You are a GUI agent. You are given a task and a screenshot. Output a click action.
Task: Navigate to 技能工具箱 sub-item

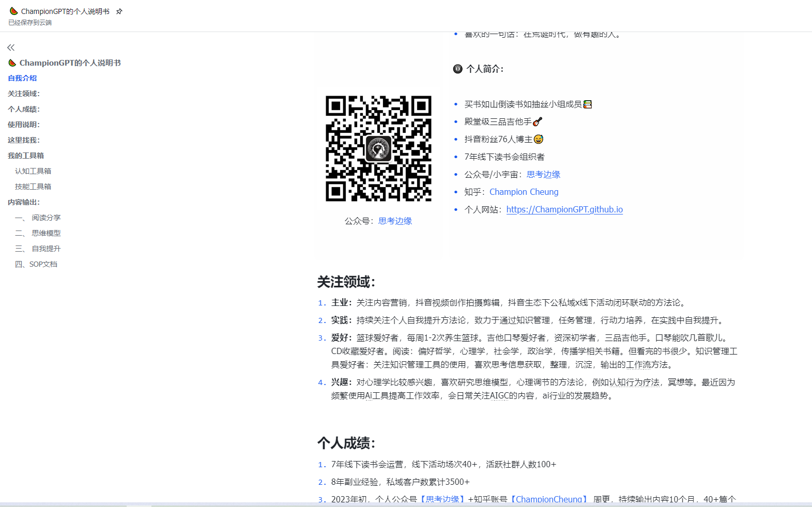33,187
